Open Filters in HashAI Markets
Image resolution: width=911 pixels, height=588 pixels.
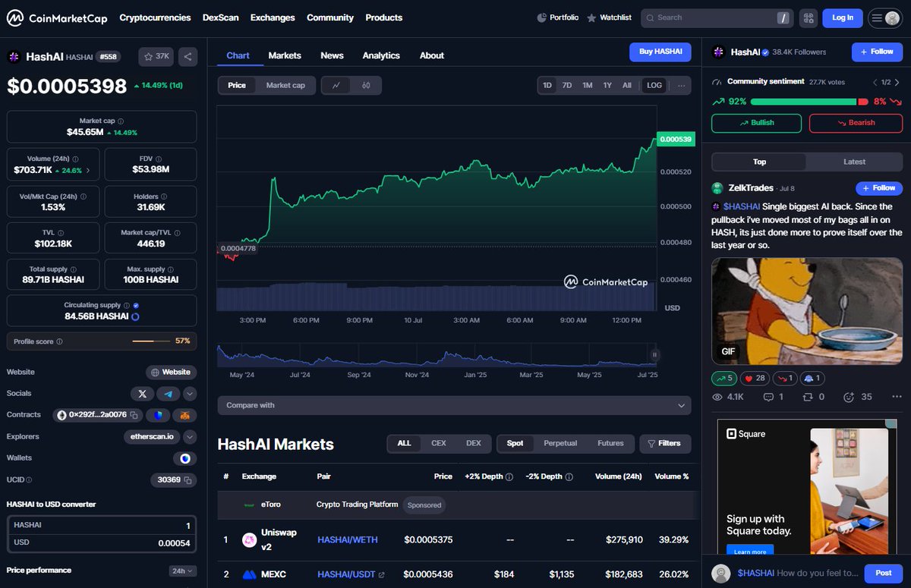point(665,443)
